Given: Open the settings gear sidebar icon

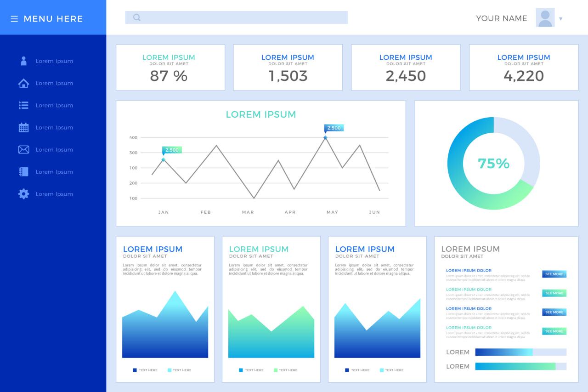Looking at the screenshot, I should pos(23,193).
